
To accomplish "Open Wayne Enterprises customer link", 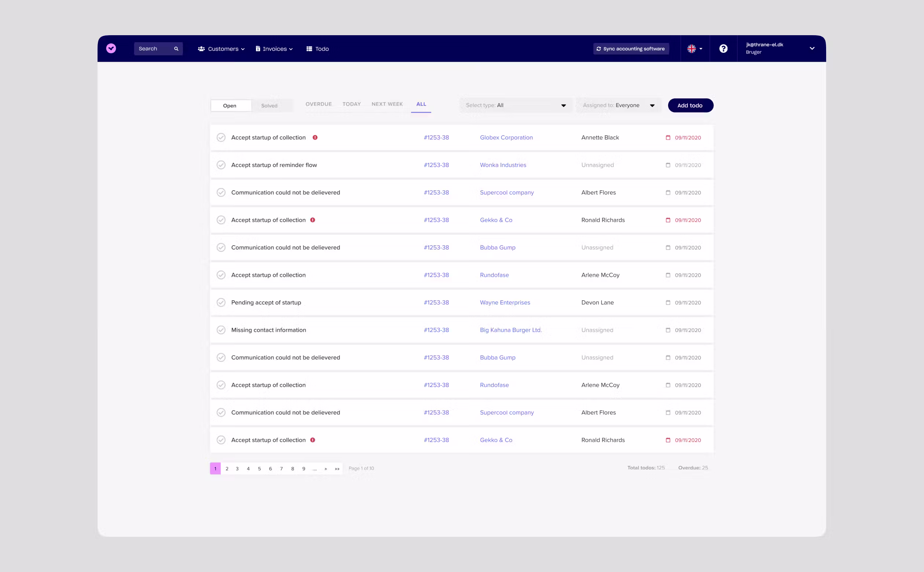I will 505,302.
